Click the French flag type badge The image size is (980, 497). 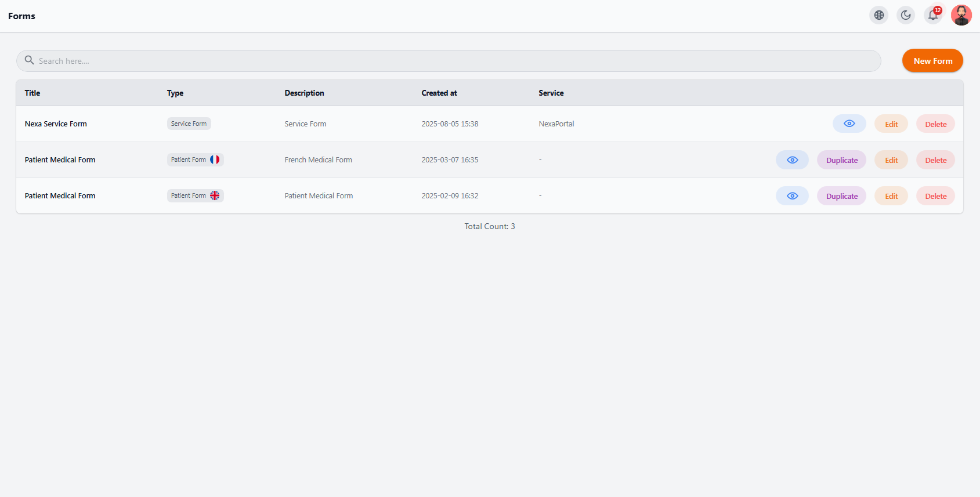coord(196,159)
